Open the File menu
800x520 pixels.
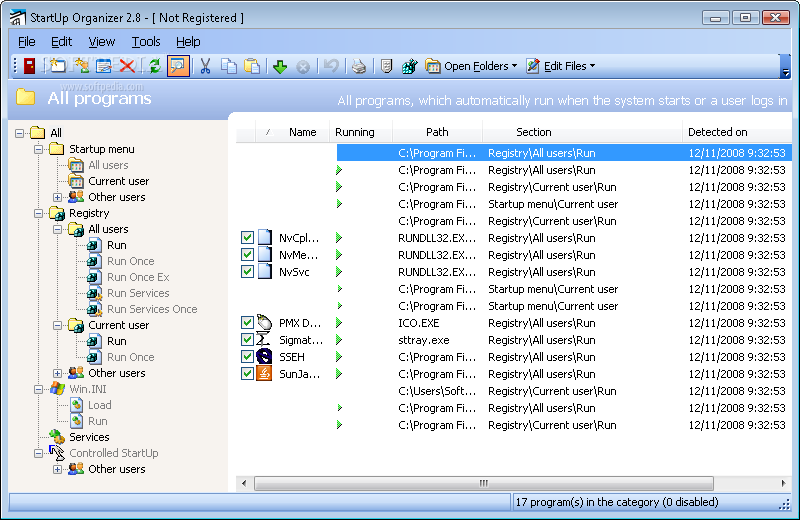coord(27,42)
